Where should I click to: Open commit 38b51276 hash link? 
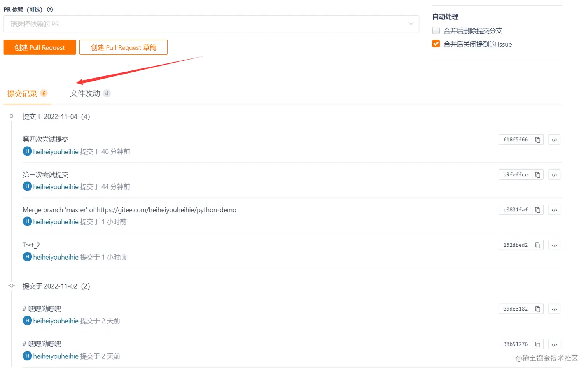pyautogui.click(x=515, y=344)
